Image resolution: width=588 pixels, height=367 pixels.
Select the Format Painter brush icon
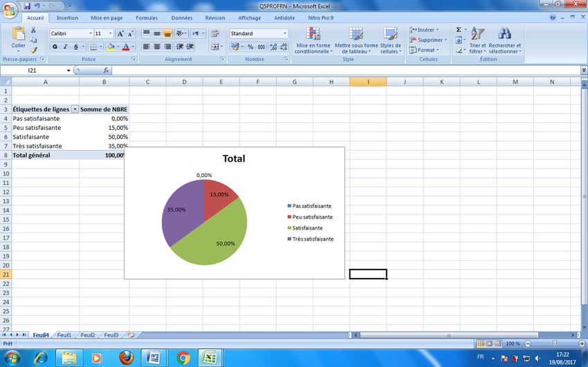coord(33,50)
